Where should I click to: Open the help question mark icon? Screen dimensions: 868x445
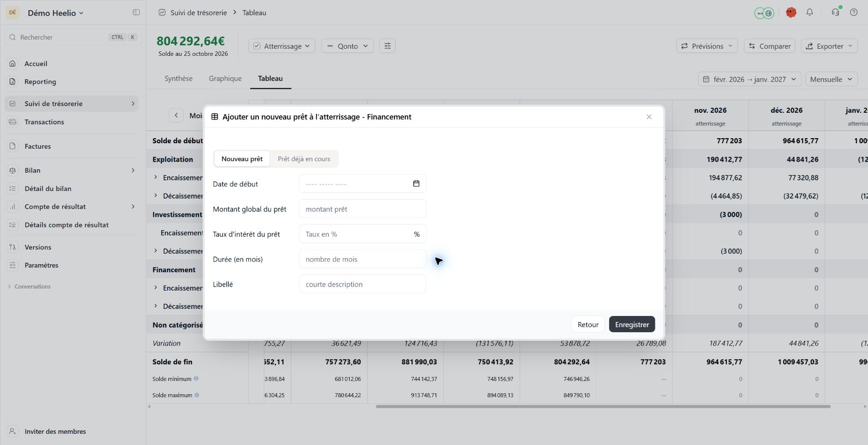(x=854, y=13)
